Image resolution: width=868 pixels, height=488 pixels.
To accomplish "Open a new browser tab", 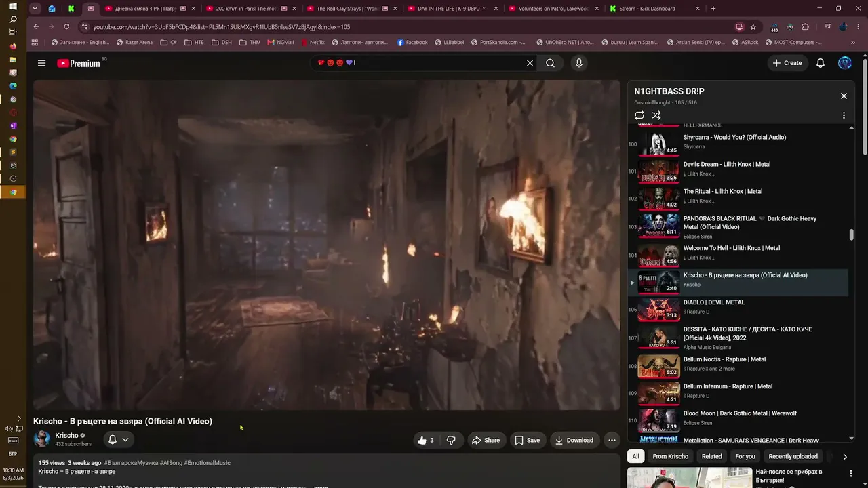I will (713, 9).
